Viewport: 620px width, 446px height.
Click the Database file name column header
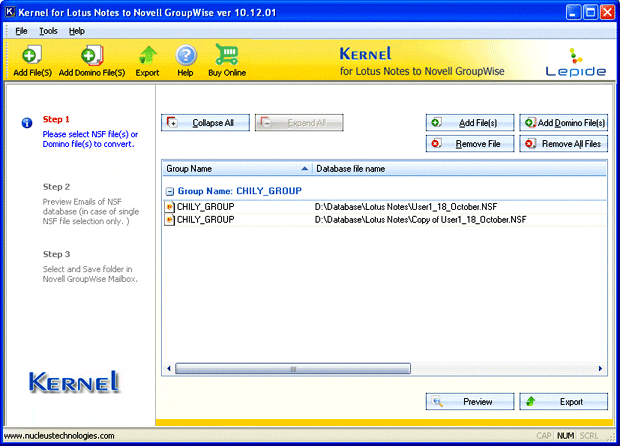pos(459,169)
